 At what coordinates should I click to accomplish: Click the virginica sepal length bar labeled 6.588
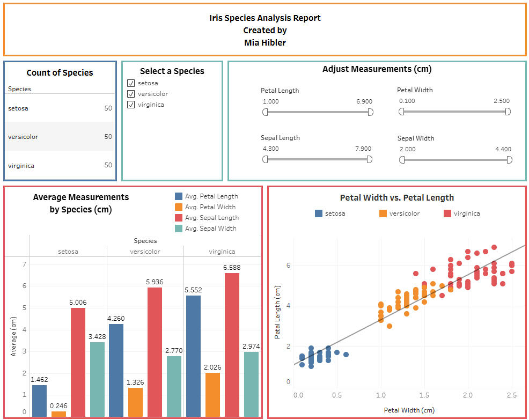[232, 344]
